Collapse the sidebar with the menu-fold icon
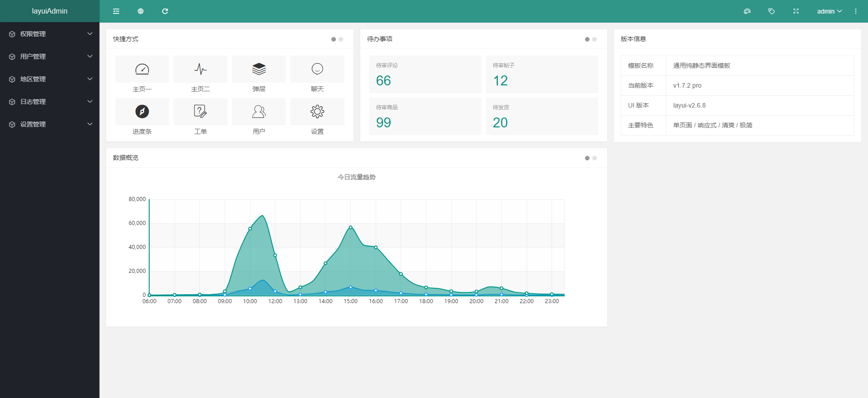The width and height of the screenshot is (868, 398). pos(116,11)
